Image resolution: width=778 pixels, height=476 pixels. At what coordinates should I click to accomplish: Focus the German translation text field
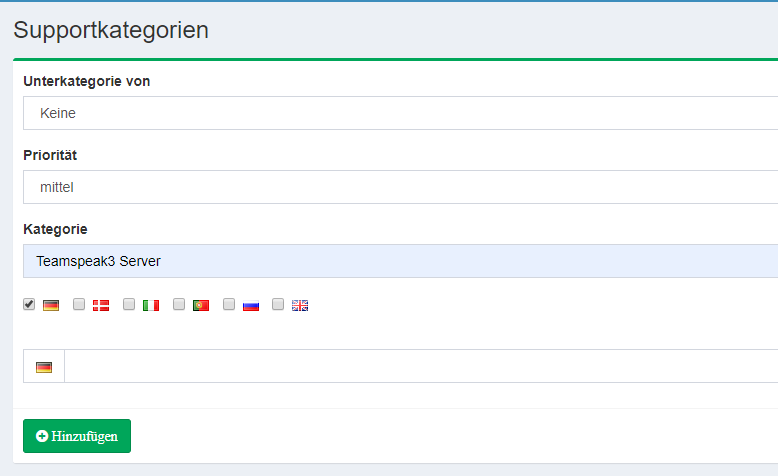420,367
